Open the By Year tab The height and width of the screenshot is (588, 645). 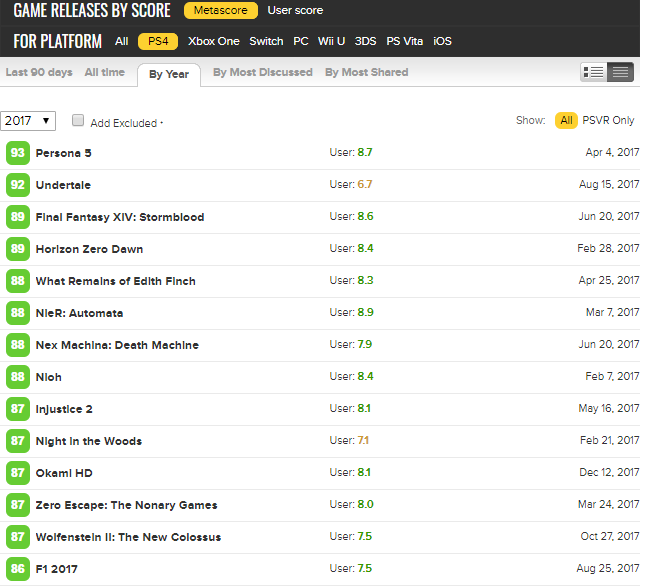pos(169,74)
